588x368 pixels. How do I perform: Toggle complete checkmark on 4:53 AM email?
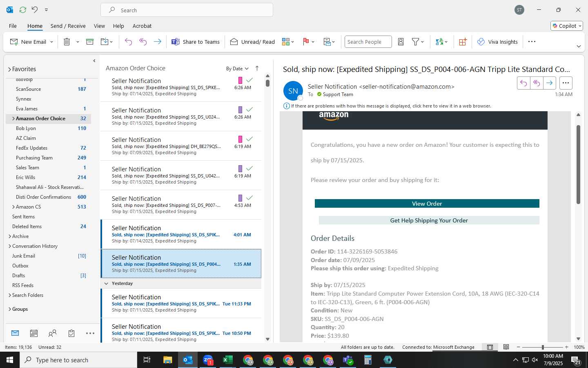tap(249, 197)
